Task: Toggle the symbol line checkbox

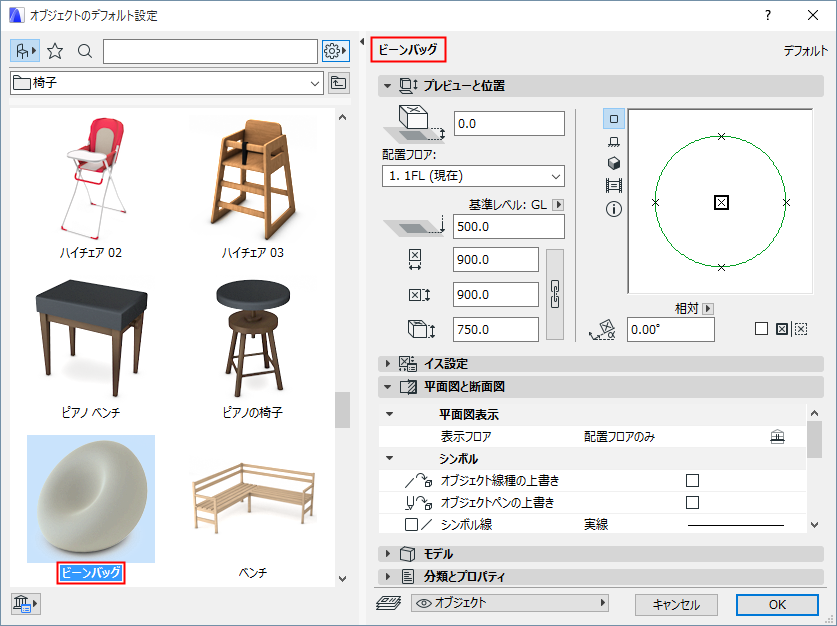Action: pyautogui.click(x=412, y=525)
